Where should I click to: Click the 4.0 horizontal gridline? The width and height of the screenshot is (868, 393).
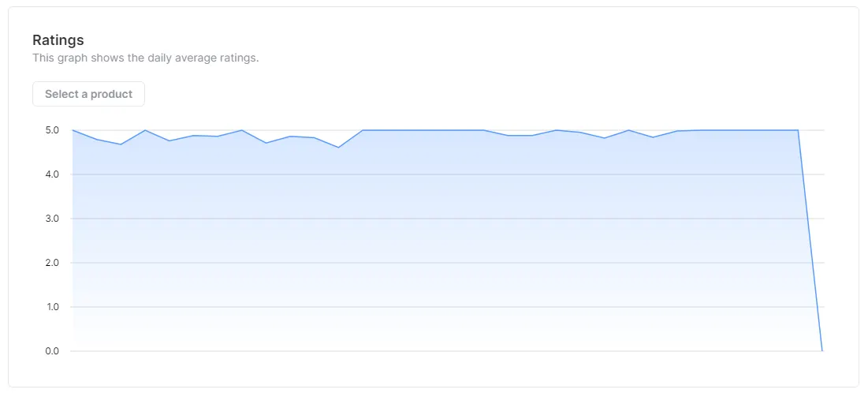tap(447, 174)
